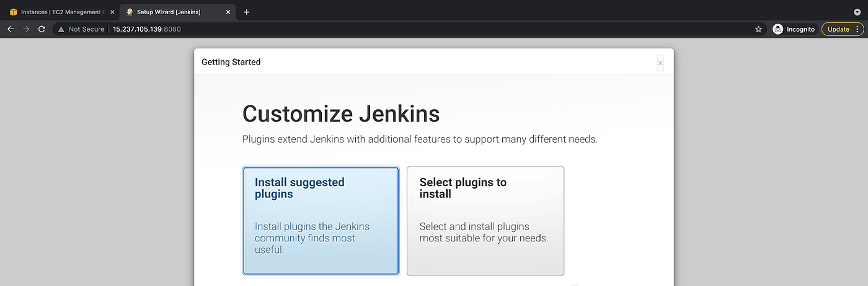Choose Select plugins to install
The width and height of the screenshot is (868, 286).
pos(485,220)
